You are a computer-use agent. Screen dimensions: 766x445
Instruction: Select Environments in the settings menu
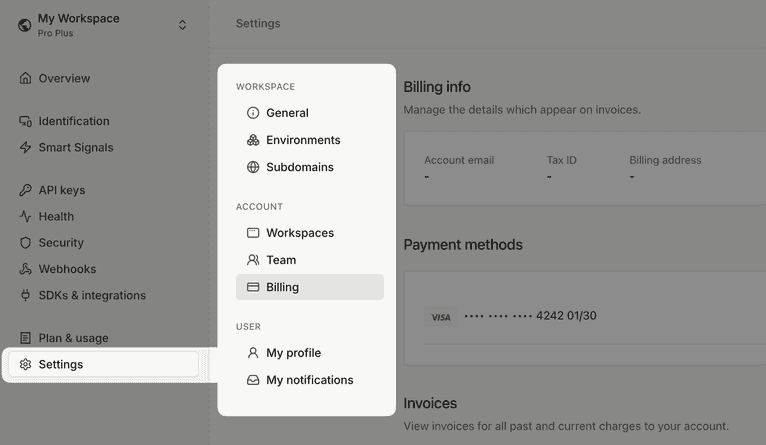tap(303, 140)
